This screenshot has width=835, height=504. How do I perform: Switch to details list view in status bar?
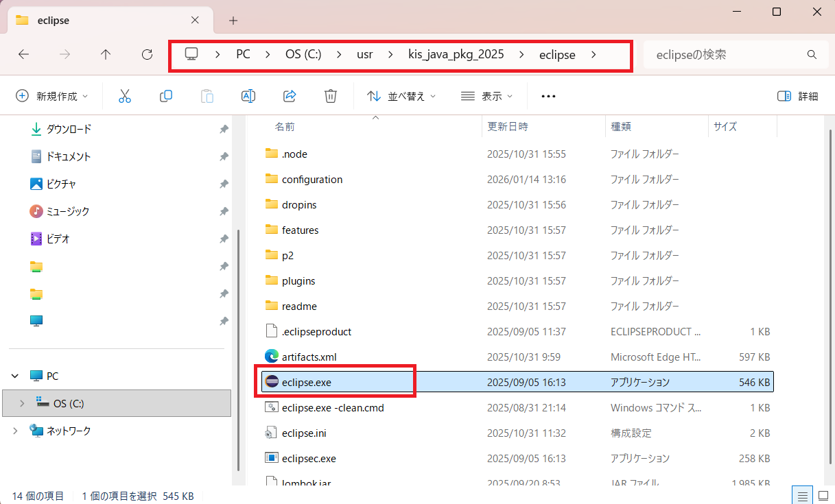tap(802, 495)
